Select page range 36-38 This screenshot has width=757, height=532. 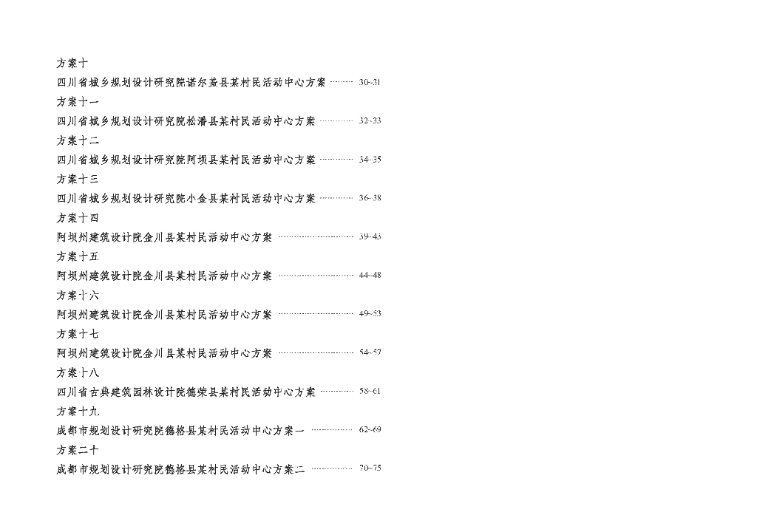370,198
